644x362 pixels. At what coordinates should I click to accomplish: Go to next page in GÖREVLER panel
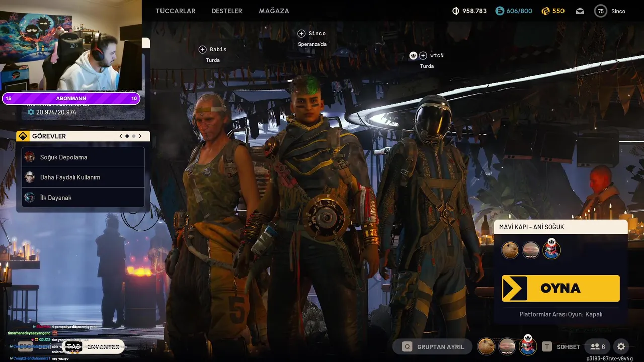(x=140, y=136)
